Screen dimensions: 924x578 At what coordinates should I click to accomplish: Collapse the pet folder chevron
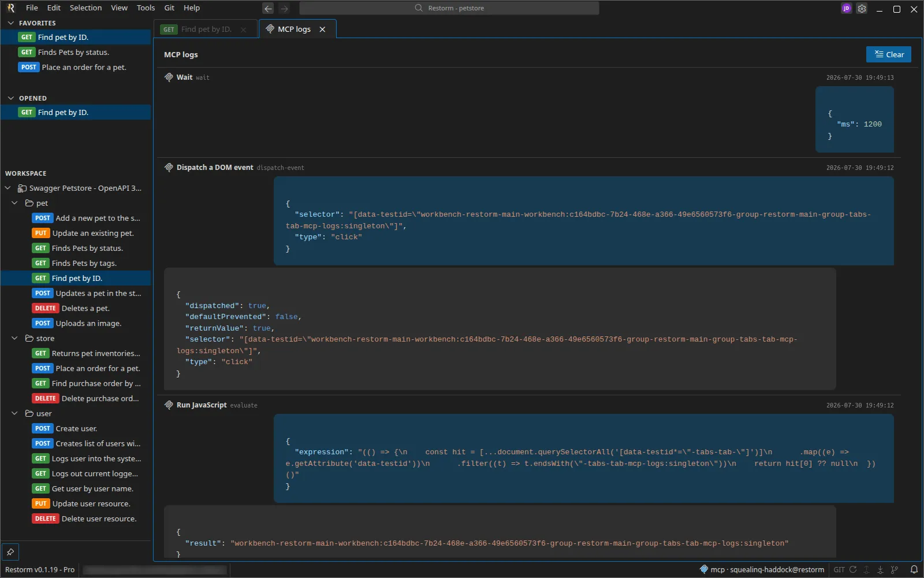(x=14, y=203)
